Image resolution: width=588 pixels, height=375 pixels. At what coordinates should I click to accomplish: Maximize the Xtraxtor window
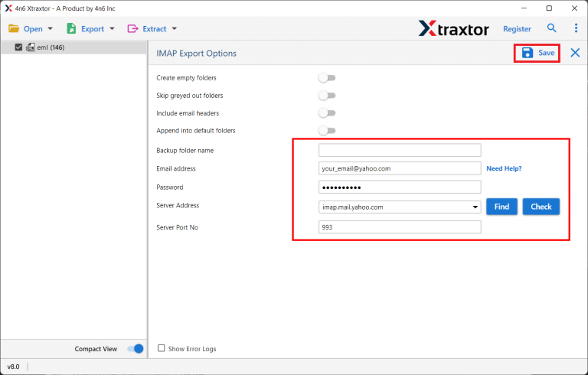pyautogui.click(x=549, y=8)
